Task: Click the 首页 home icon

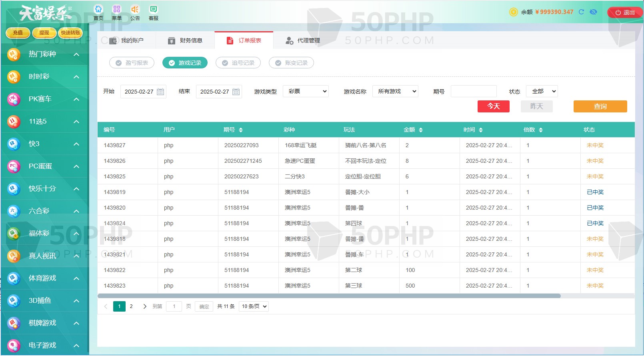Action: pyautogui.click(x=98, y=10)
